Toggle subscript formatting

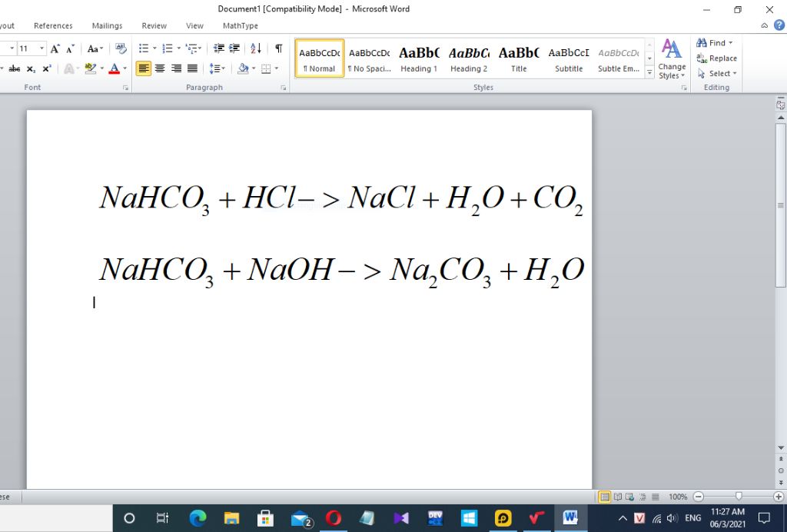[x=31, y=68]
